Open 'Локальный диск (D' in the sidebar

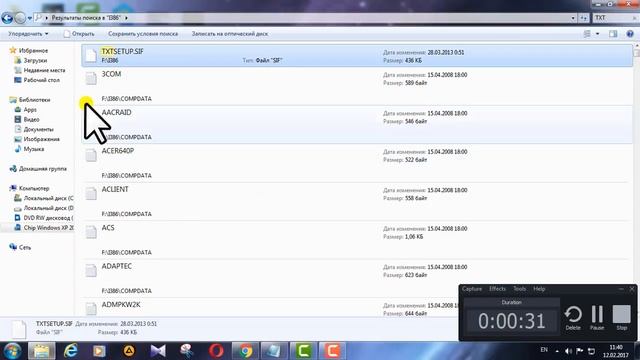point(44,208)
